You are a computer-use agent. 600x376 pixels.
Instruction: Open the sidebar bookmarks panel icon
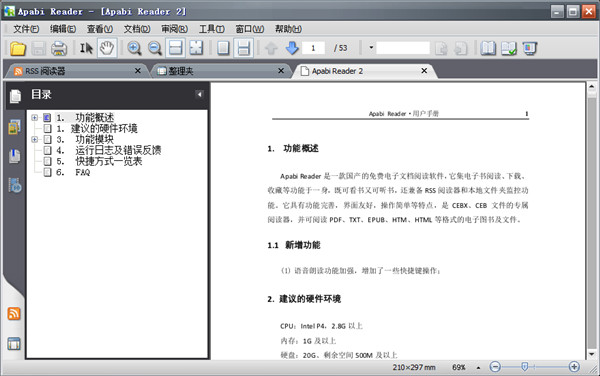[15, 156]
